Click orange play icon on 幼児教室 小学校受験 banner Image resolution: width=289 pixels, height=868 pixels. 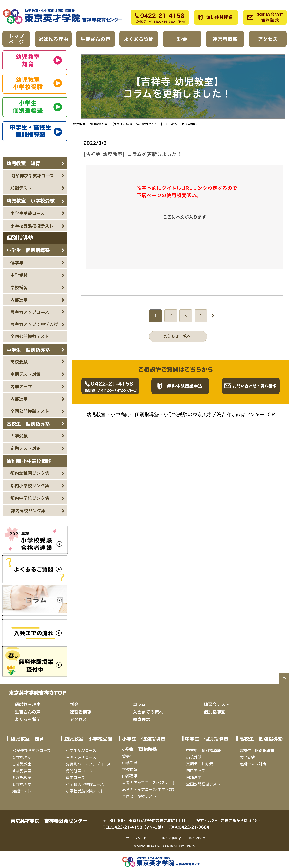click(58, 83)
